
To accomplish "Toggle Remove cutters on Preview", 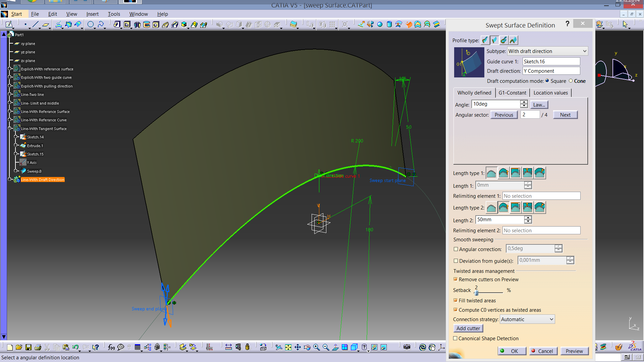I will coord(455,279).
